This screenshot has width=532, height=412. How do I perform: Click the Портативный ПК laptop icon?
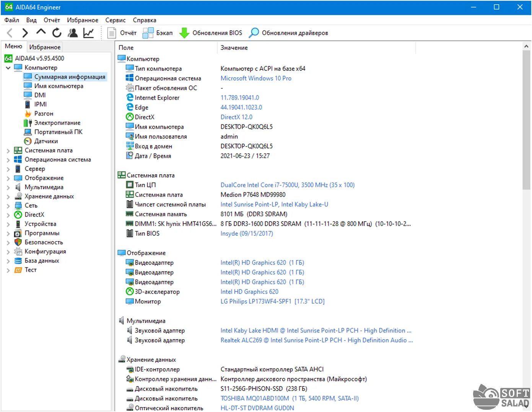[x=28, y=132]
